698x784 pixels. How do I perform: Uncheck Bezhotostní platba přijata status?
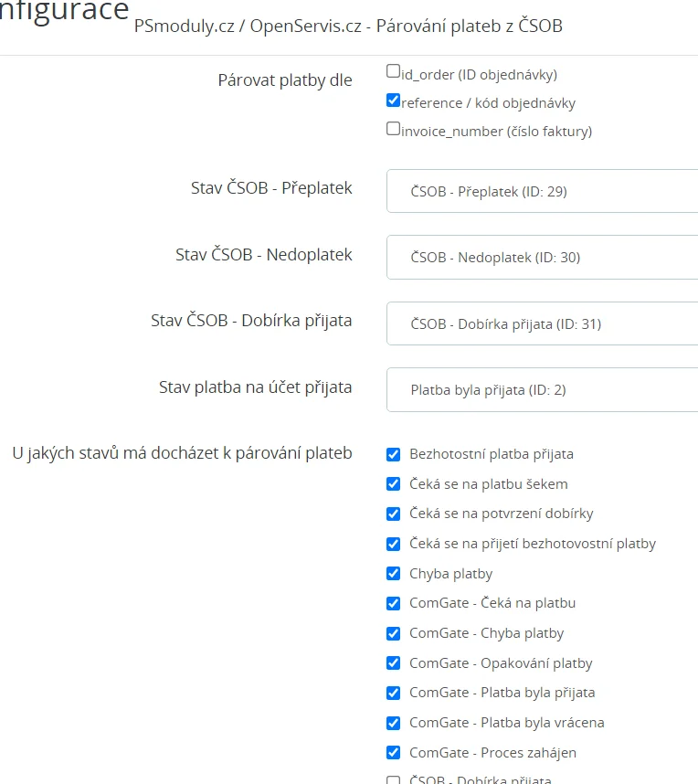pos(394,454)
